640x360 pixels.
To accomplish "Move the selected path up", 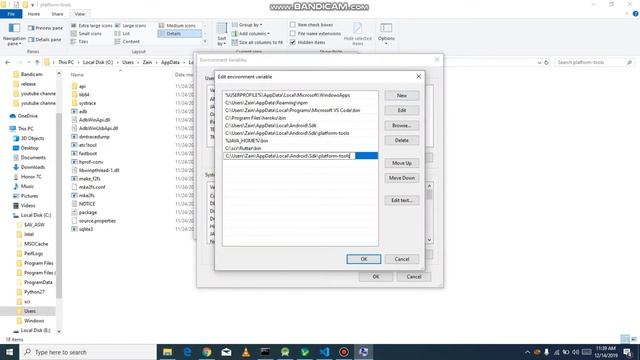I will [402, 163].
